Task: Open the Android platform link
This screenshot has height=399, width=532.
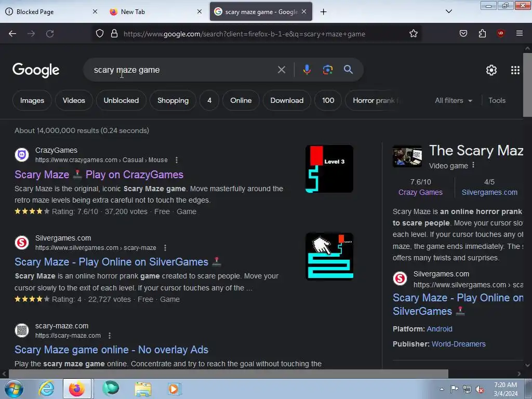Action: click(440, 329)
